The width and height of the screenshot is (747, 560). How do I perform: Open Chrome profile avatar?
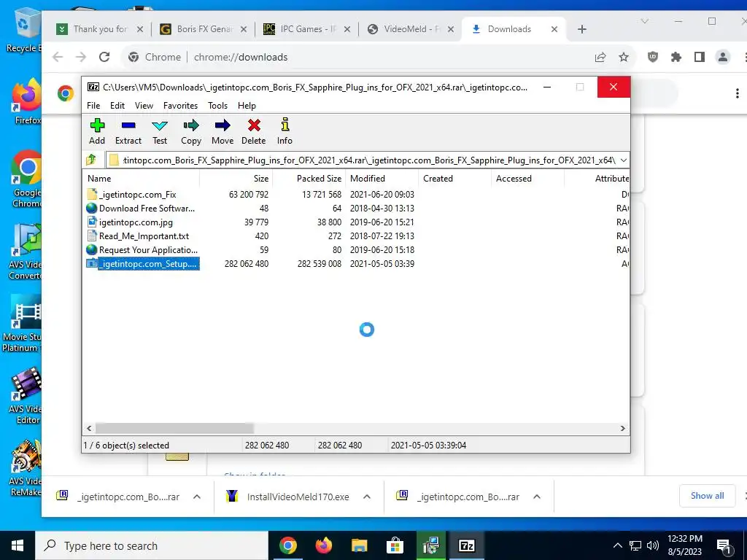tap(723, 57)
